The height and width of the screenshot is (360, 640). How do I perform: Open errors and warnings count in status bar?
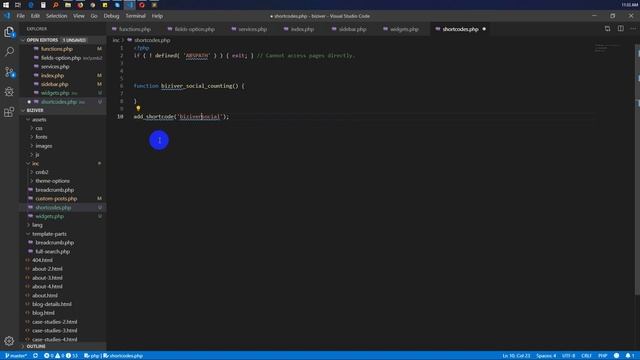coord(60,356)
